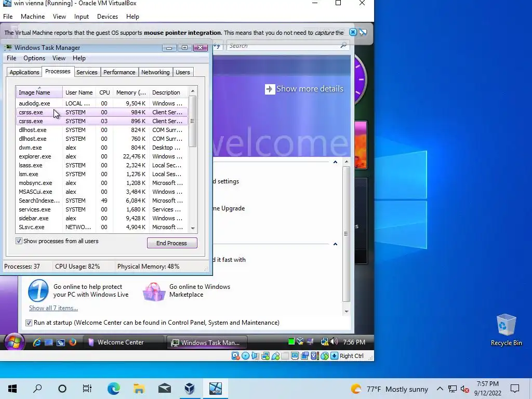Sort processes by Image Name column
532x399 pixels.
coord(39,92)
